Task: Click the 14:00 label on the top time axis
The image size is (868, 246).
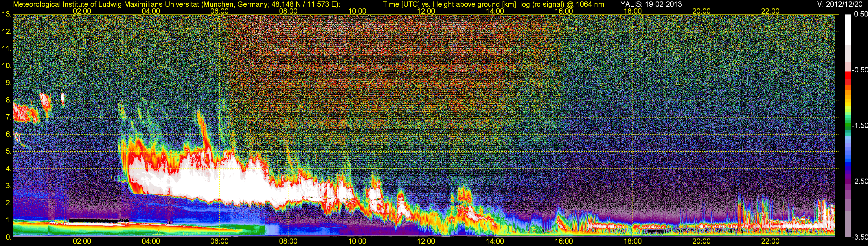Action: point(495,11)
